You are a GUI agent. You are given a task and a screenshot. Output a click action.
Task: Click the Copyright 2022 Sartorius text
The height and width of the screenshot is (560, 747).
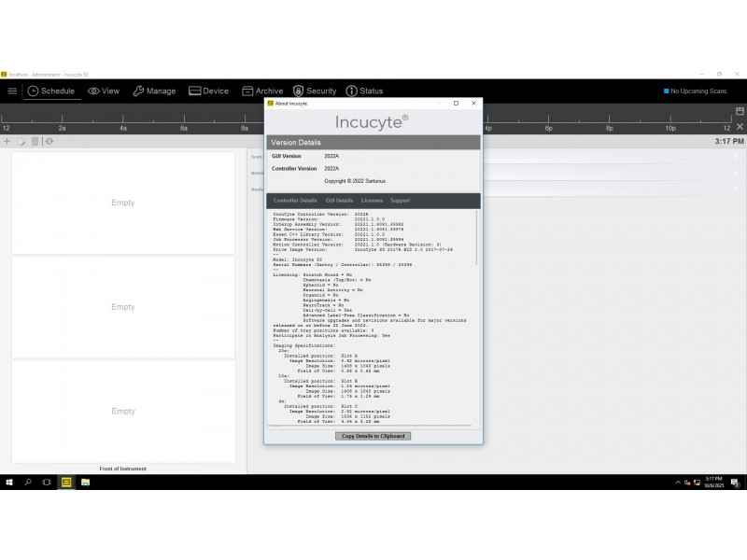(x=355, y=181)
